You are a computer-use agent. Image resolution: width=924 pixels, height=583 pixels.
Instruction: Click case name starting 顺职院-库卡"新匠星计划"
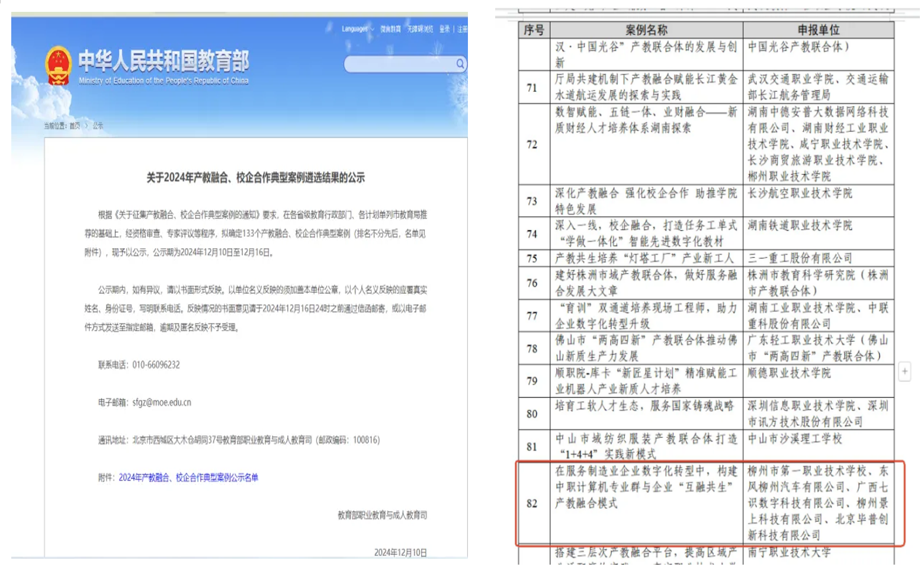point(646,381)
